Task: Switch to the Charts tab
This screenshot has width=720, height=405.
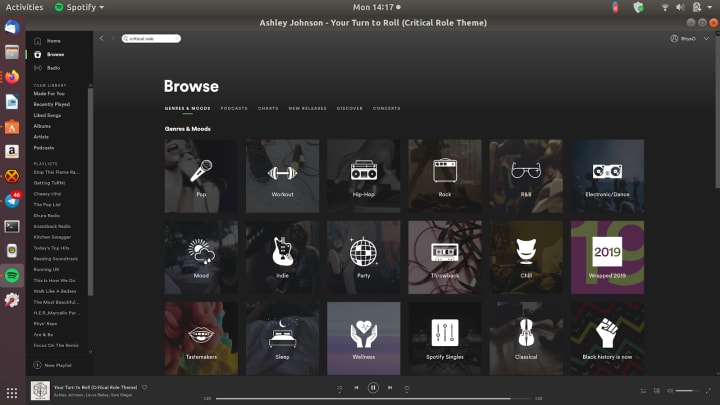Action: [x=268, y=108]
